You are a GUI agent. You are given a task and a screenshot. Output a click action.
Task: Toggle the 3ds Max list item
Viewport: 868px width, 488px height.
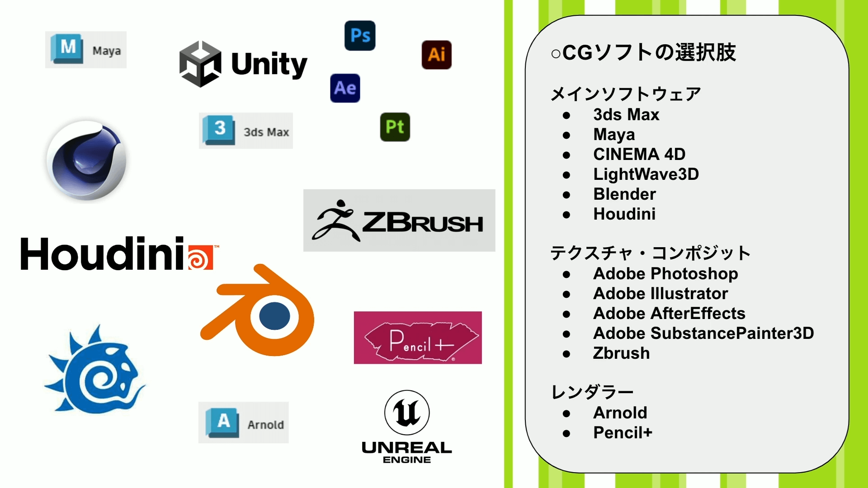pyautogui.click(x=626, y=114)
